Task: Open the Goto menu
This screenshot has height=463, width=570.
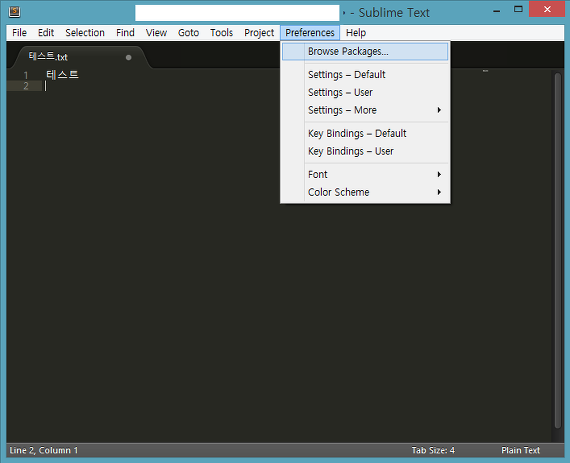Action: click(x=188, y=33)
